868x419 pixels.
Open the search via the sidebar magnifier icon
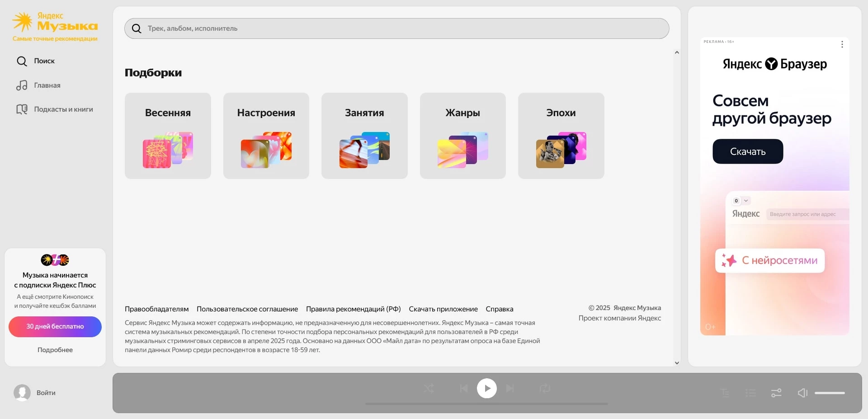(22, 61)
